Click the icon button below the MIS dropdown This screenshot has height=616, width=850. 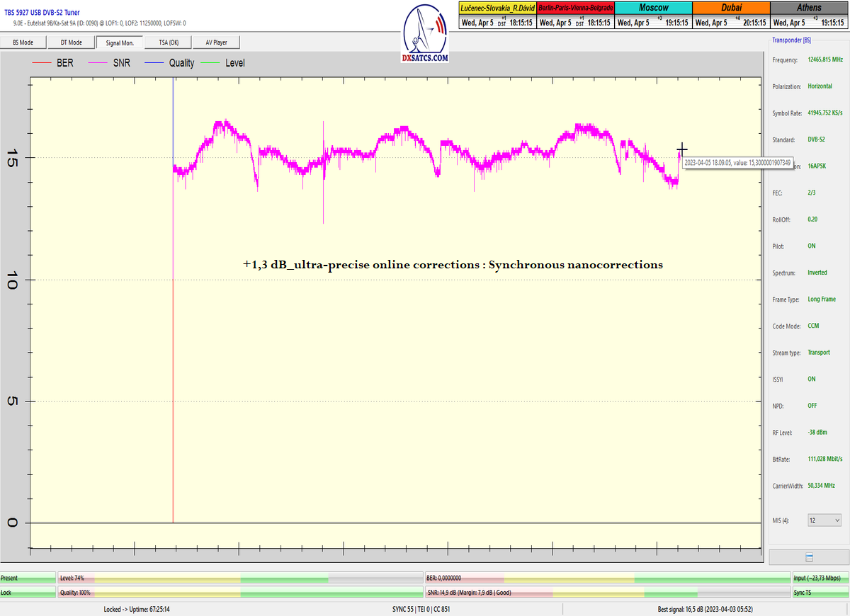(x=809, y=557)
